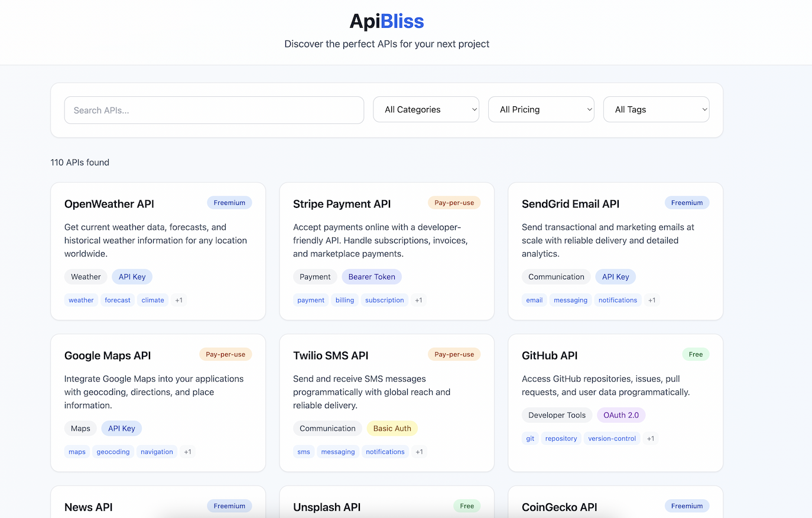
Task: Open the OpenWeather API card title
Action: [x=109, y=204]
